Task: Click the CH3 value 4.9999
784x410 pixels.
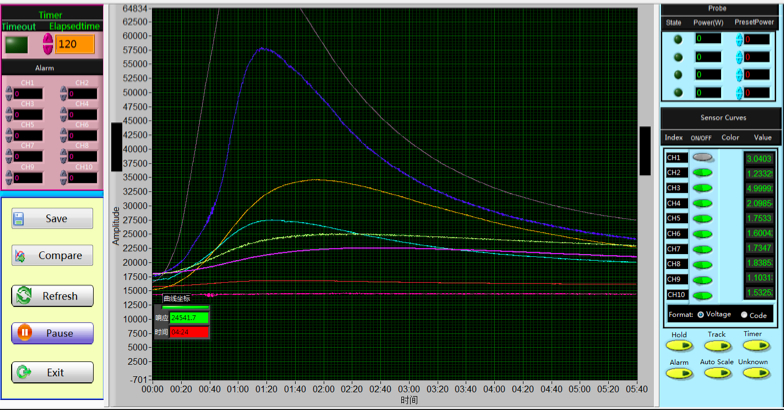Action: coord(759,188)
